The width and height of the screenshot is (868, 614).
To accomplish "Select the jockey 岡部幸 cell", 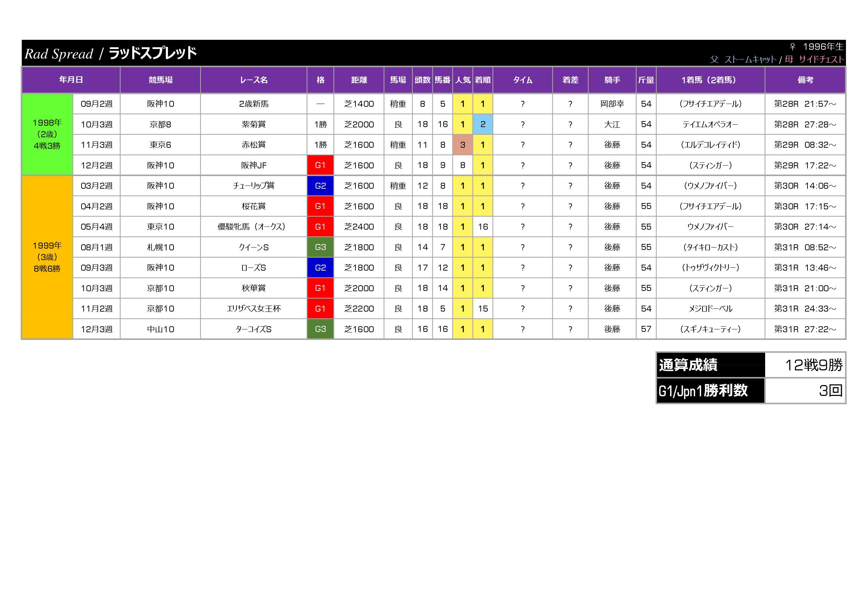I will coord(612,104).
